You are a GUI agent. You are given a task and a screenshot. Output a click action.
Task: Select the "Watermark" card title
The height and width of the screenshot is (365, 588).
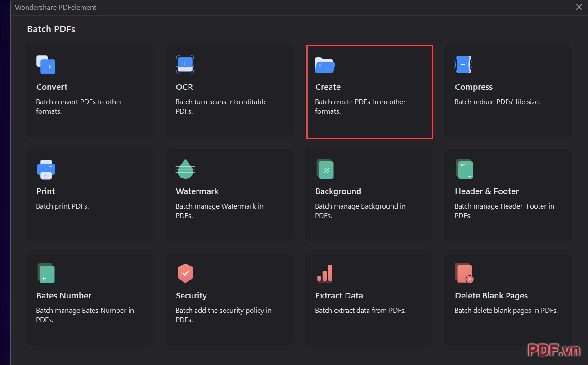pyautogui.click(x=197, y=191)
